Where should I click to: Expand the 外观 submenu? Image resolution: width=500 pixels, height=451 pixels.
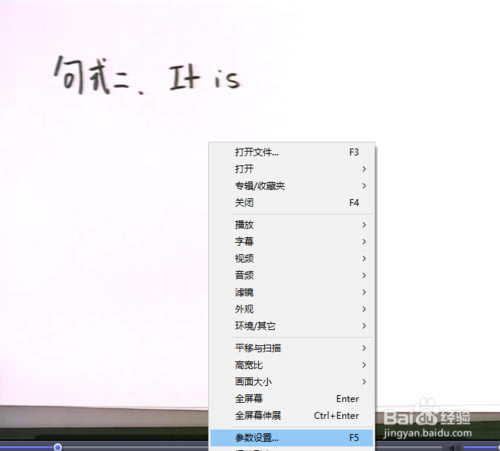point(292,309)
